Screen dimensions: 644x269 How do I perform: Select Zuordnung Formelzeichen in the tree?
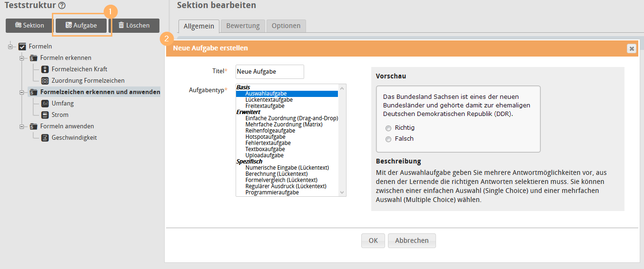pyautogui.click(x=88, y=81)
